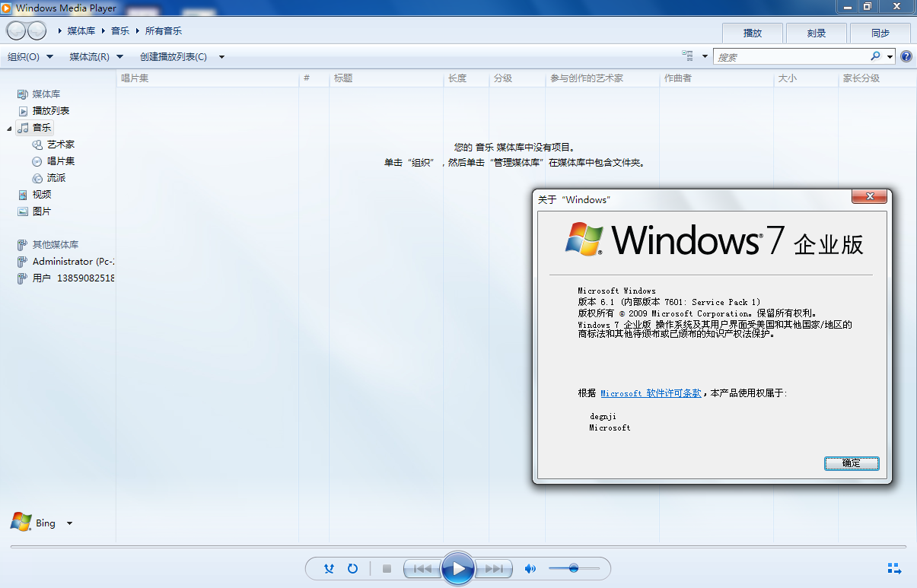Switch to the 播放 tab
The width and height of the screenshot is (917, 588).
pyautogui.click(x=753, y=33)
